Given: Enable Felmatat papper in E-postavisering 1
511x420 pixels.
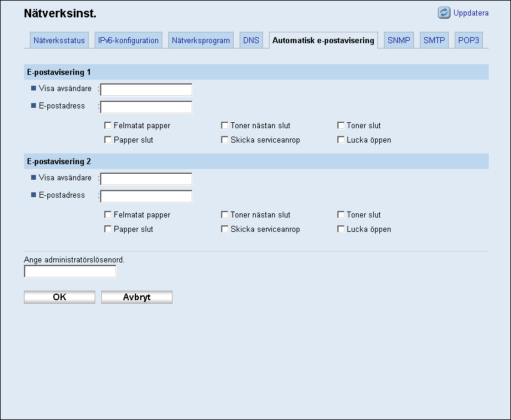Looking at the screenshot, I should tap(108, 125).
